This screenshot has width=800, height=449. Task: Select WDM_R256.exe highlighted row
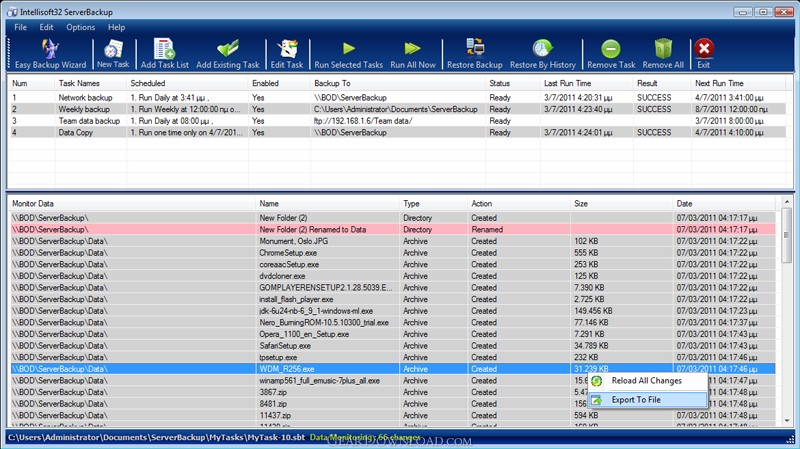tap(393, 369)
